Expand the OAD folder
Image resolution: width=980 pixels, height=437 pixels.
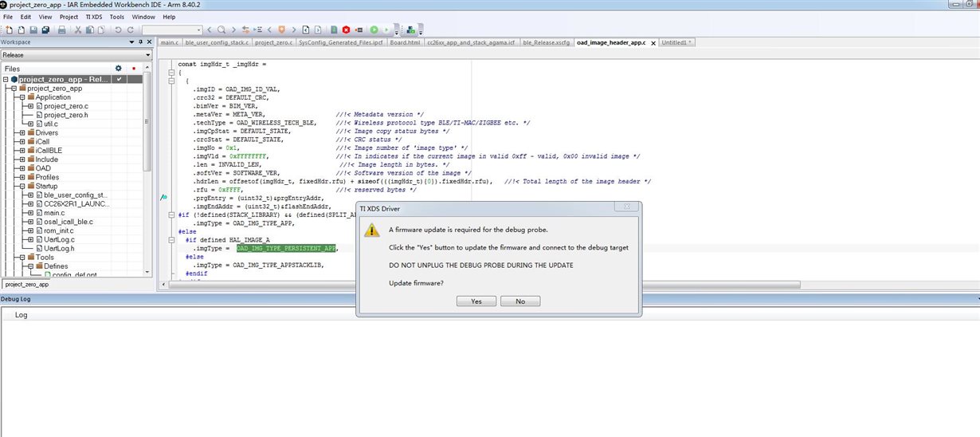(23, 168)
